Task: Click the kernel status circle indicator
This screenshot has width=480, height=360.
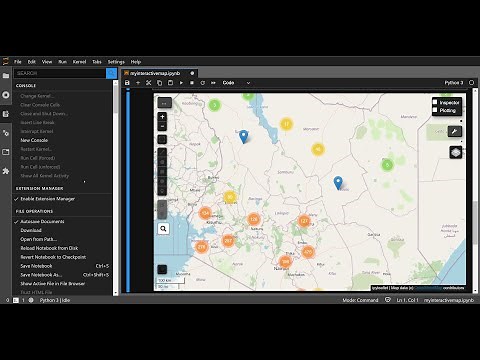Action: tap(471, 83)
